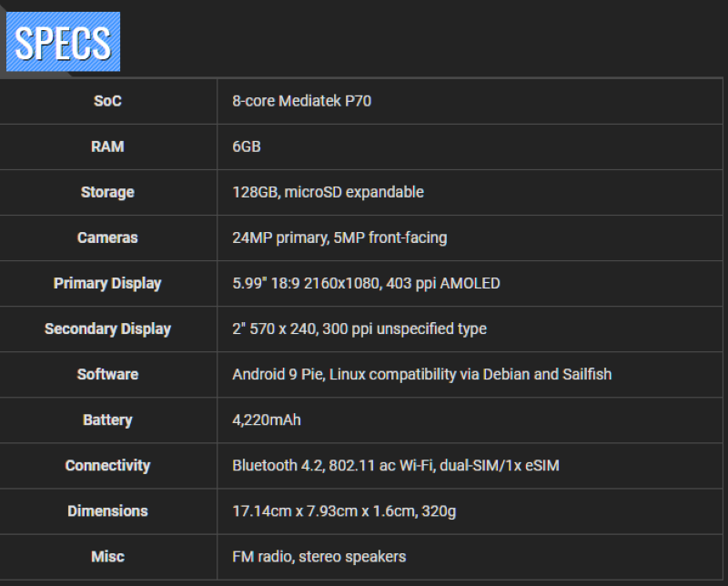Click the SoC row label
This screenshot has height=586, width=728.
click(x=107, y=101)
